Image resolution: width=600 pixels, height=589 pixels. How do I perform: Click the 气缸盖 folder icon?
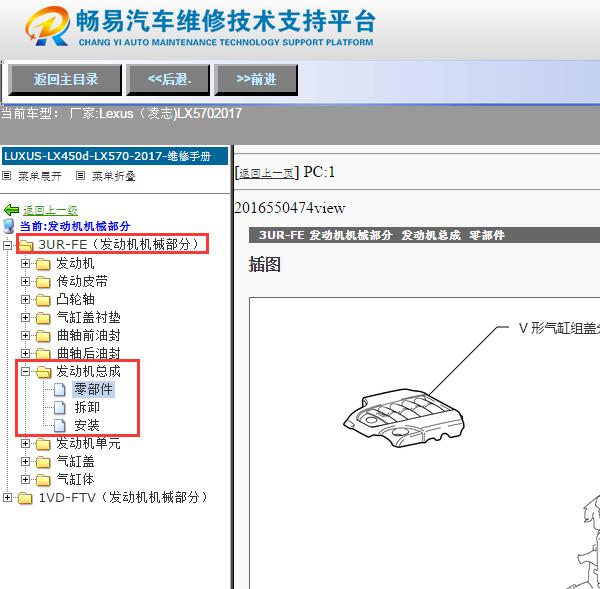coord(43,462)
